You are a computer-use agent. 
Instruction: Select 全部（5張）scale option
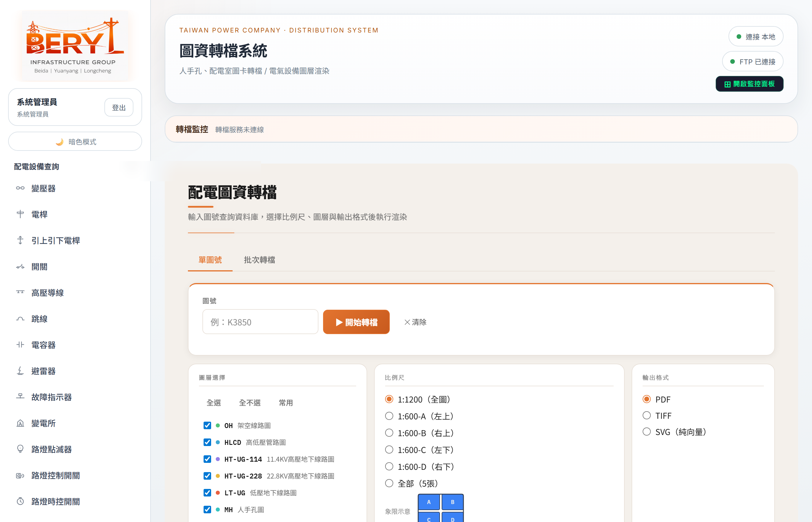point(389,483)
